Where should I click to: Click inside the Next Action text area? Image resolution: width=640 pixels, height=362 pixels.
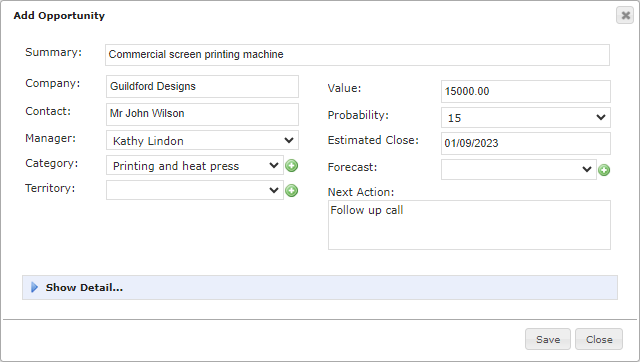[x=469, y=225]
